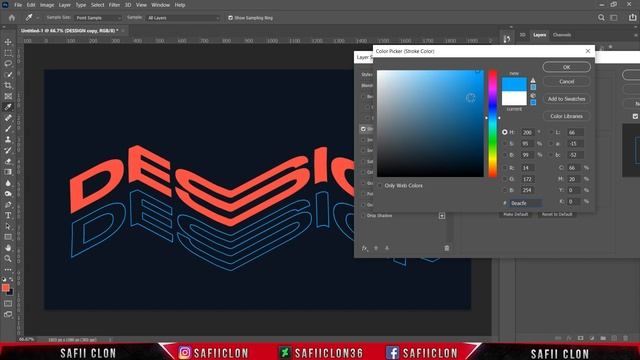
Task: Select the Spot Healing Brush tool
Action: [8, 118]
